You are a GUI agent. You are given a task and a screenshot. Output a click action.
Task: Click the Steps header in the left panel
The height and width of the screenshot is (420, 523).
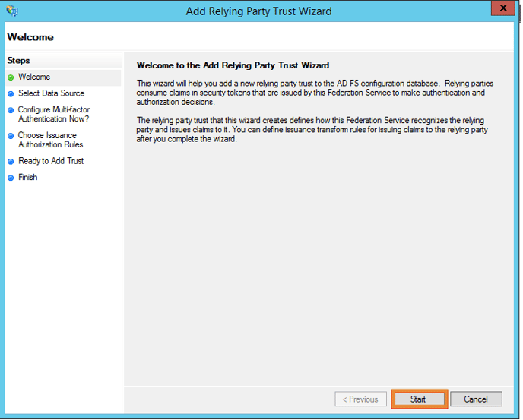point(19,60)
